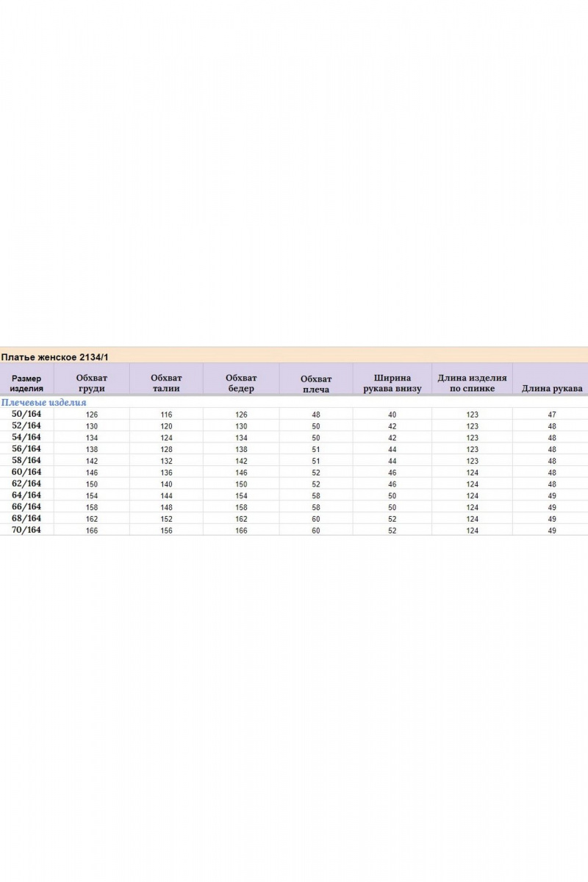Click the Ширина рукава внизу header
The height and width of the screenshot is (882, 588).
coord(392,383)
